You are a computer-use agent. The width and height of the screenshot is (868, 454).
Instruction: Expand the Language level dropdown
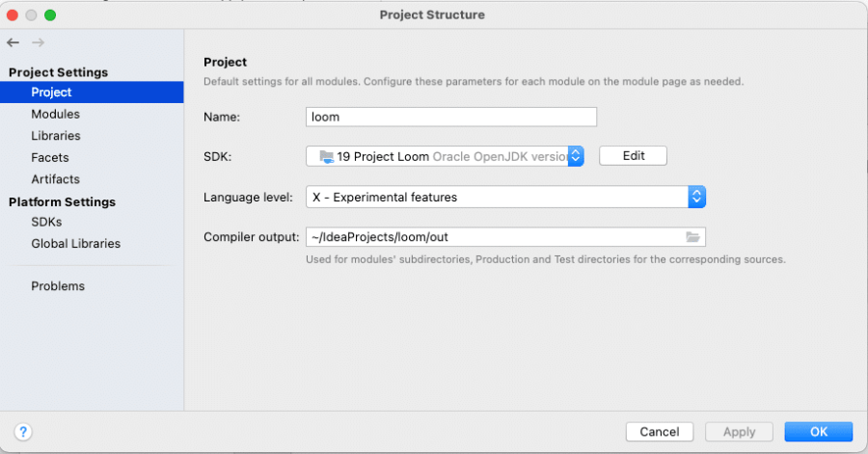coord(696,197)
